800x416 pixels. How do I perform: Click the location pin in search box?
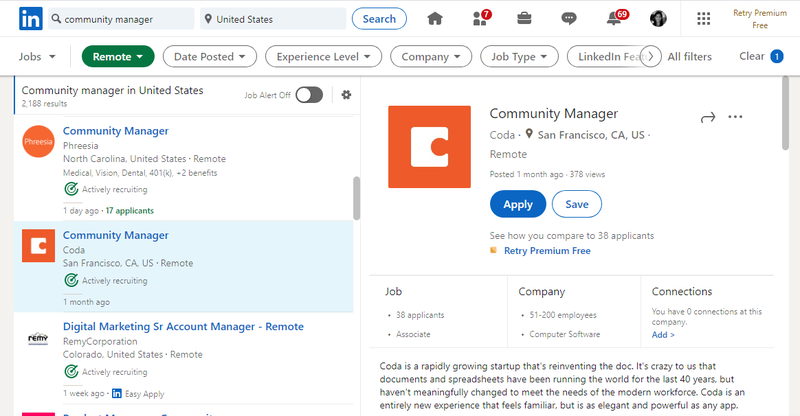point(208,19)
